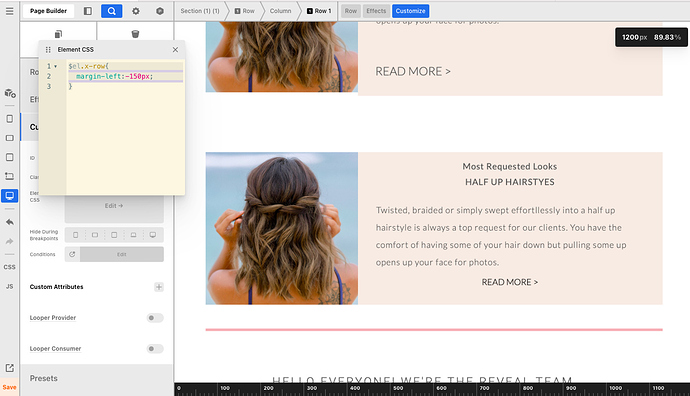Click READ MORE > under Half Up Hairstyles
The height and width of the screenshot is (396, 690).
tap(510, 282)
